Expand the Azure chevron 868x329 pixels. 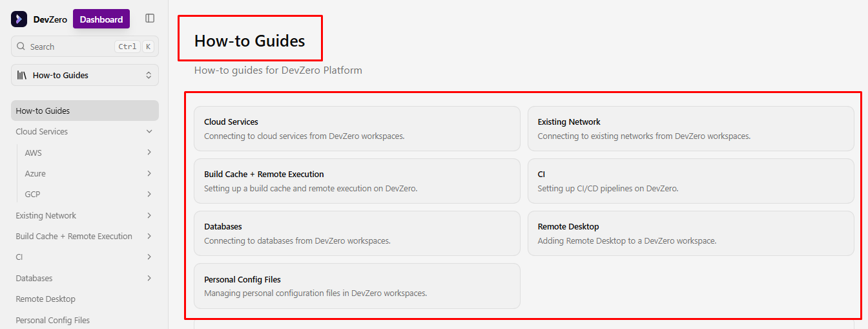[149, 173]
